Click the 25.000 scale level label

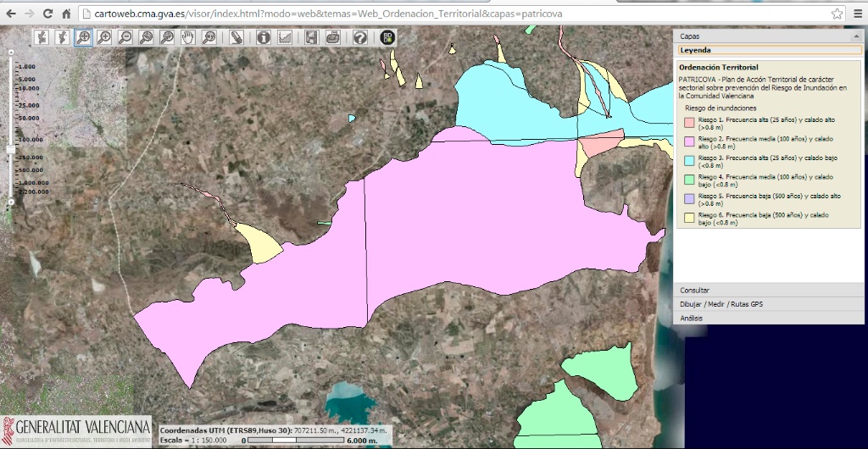[30, 105]
